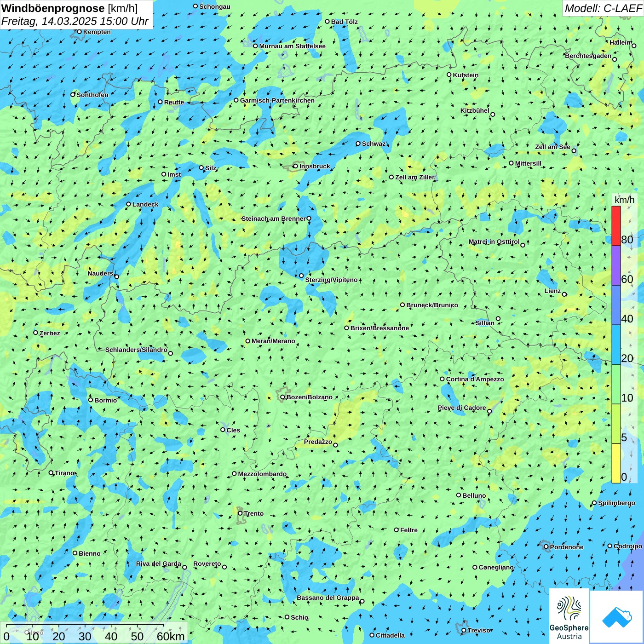Click the Windböenprognose title text
Screen dimensions: 644x644
pyautogui.click(x=53, y=8)
